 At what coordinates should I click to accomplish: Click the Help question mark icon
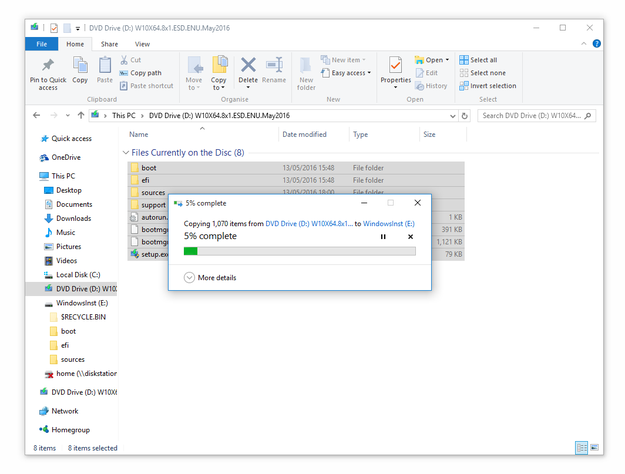pyautogui.click(x=597, y=44)
